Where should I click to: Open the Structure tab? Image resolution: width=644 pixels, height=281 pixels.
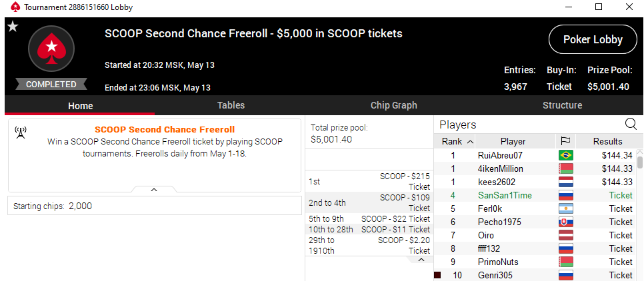pos(562,105)
